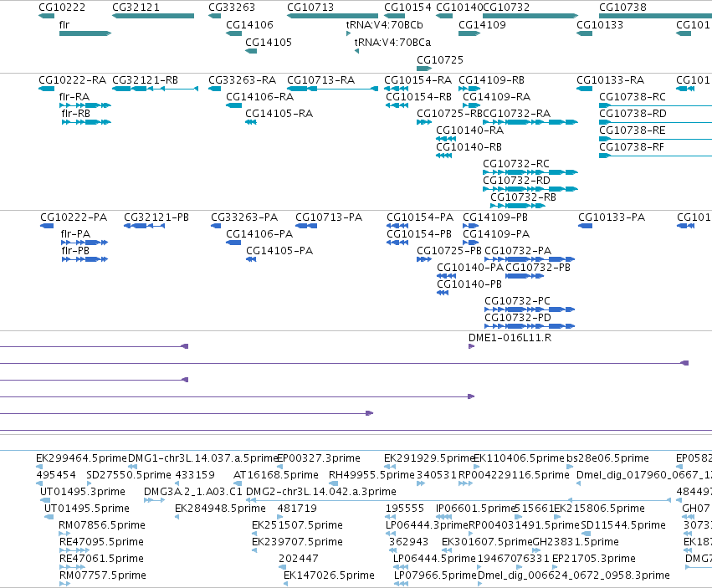This screenshot has height=588, width=712.
Task: Select transcript CG14105-RA
Action: 279,114
